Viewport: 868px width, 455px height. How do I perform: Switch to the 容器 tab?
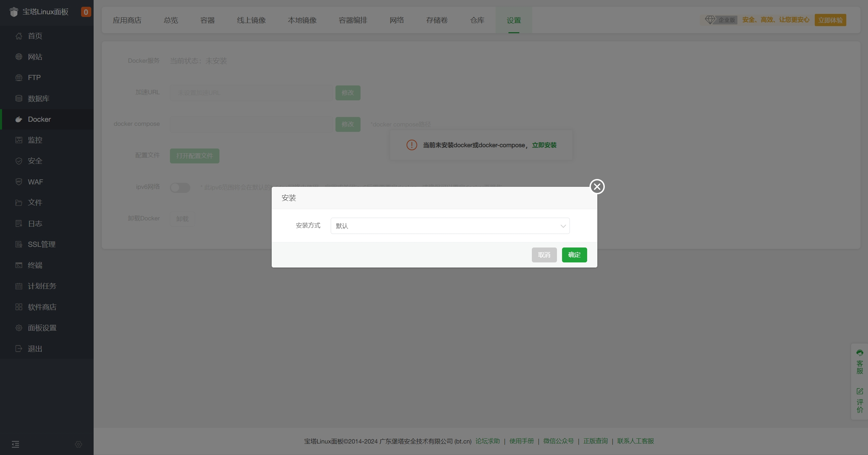207,20
